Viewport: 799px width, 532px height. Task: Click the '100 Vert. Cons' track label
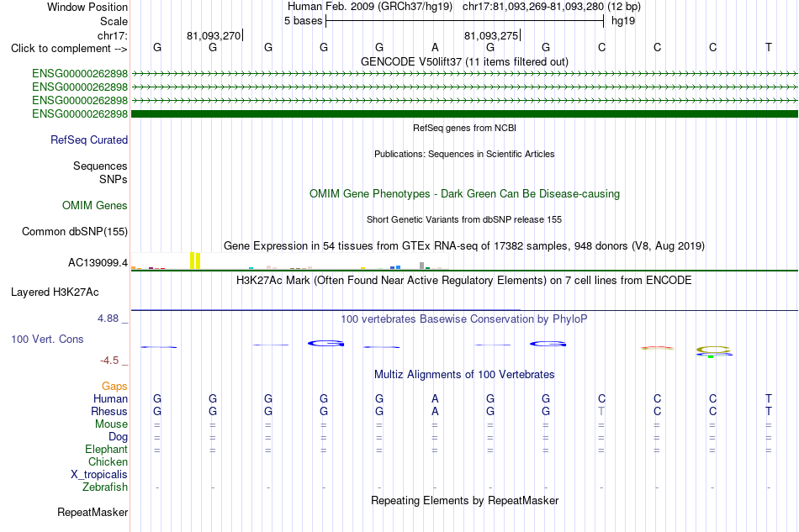coord(47,339)
